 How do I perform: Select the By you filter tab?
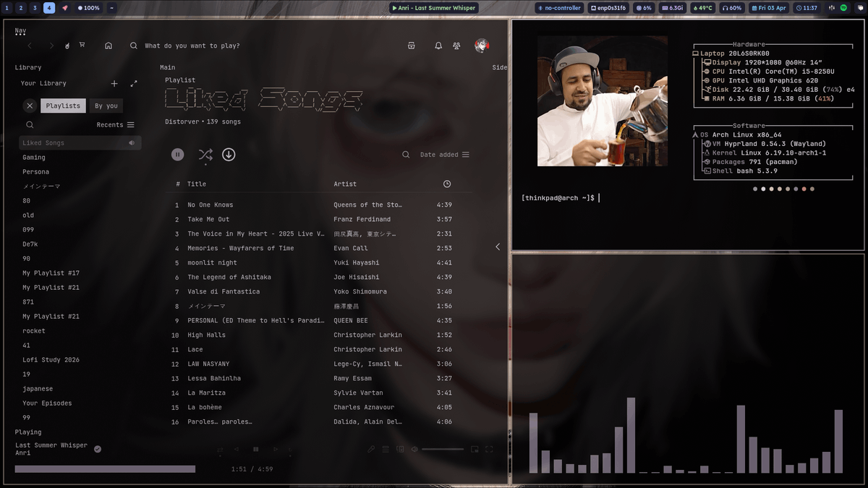point(106,105)
